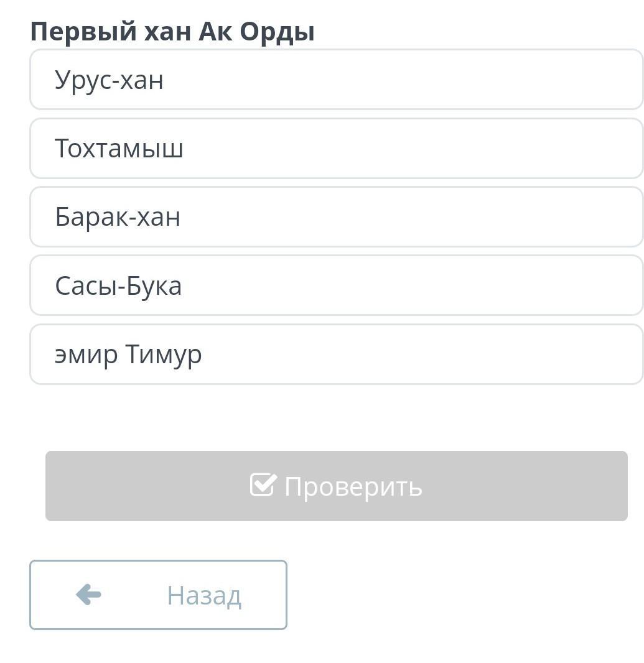Tap the first answer box labeled Урус-хан
The image size is (644, 663).
point(336,80)
